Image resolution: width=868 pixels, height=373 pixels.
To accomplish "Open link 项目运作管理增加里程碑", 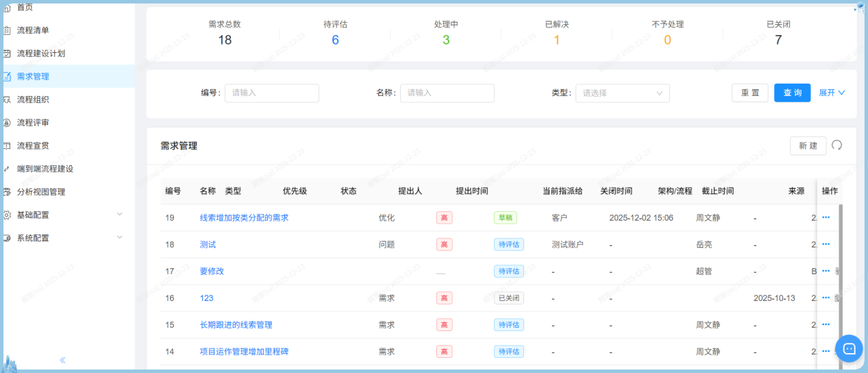I will click(x=244, y=352).
